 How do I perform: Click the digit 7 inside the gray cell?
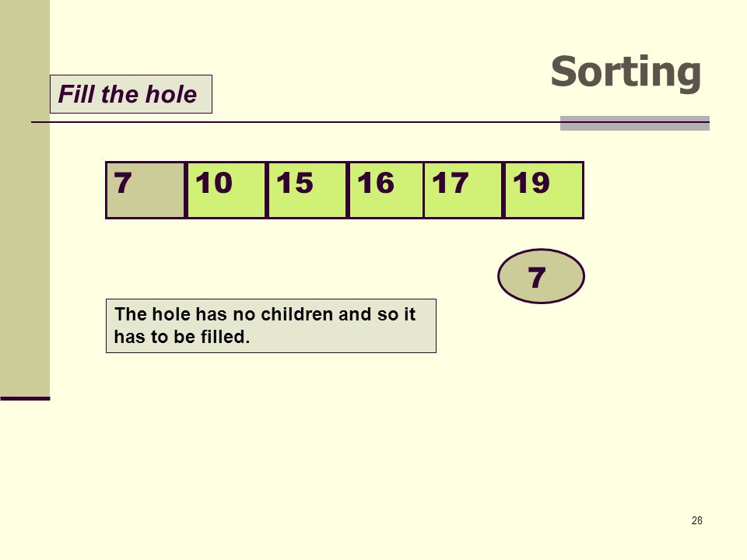(122, 183)
